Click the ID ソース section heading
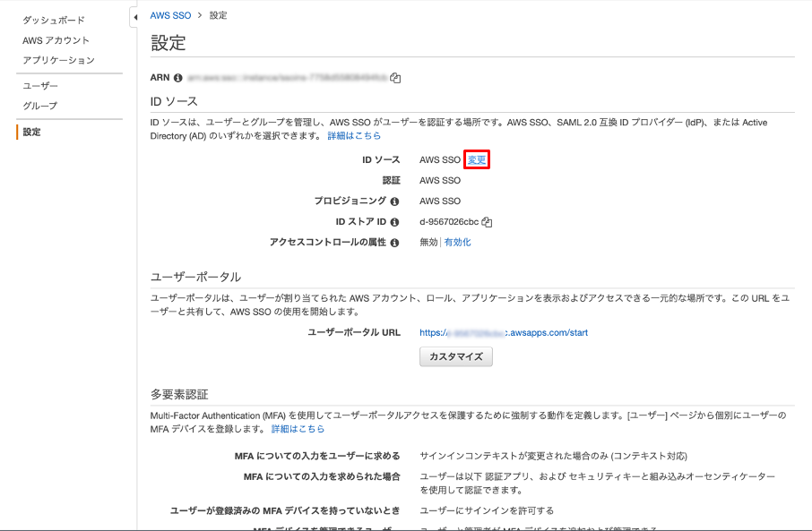 (x=174, y=101)
